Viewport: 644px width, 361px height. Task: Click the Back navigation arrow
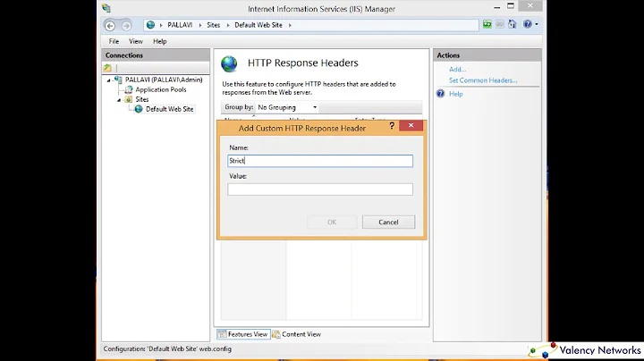(x=110, y=25)
